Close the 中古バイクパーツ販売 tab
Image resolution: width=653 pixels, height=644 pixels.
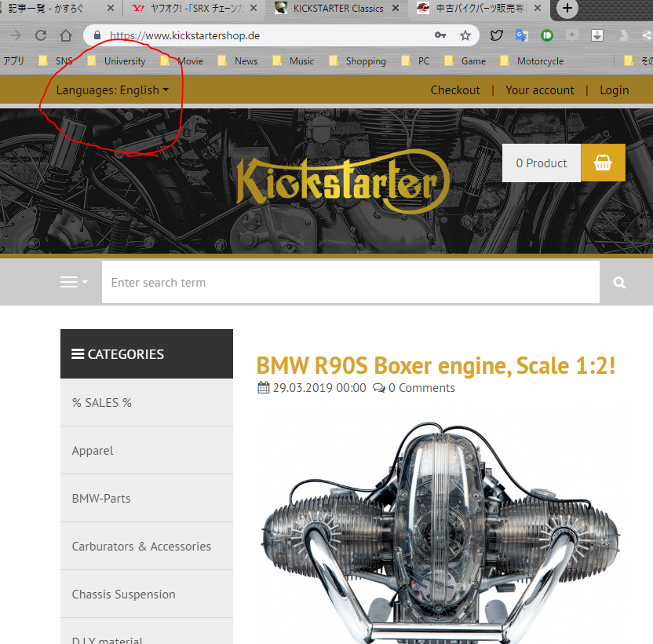pos(538,9)
